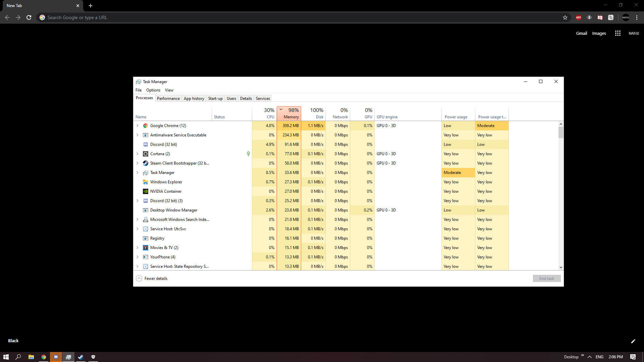Open Steam from the taskbar
Image resolution: width=644 pixels, height=362 pixels.
tap(80, 357)
